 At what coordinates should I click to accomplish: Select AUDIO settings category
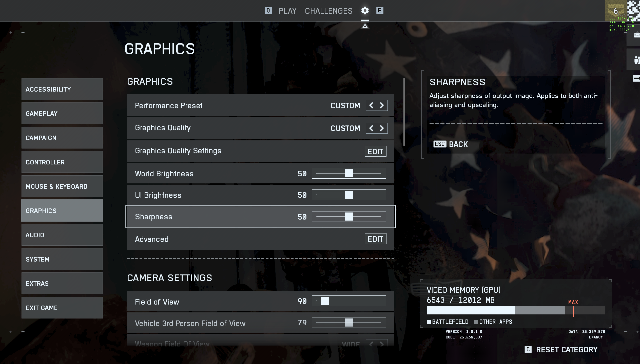pos(62,235)
